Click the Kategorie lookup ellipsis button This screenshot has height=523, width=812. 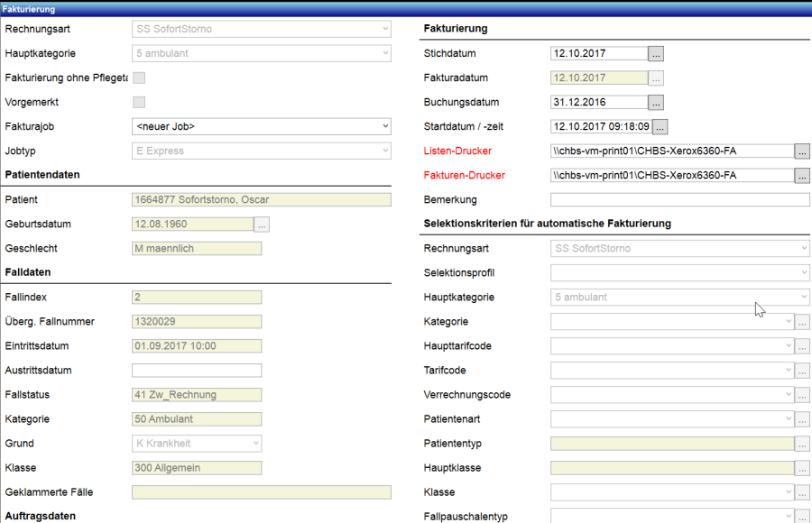(x=802, y=322)
